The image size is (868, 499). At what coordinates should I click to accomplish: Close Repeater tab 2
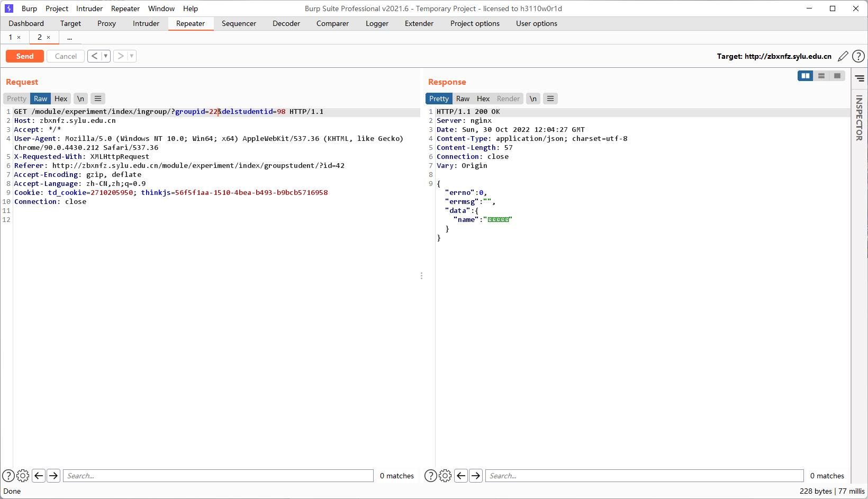pyautogui.click(x=49, y=38)
